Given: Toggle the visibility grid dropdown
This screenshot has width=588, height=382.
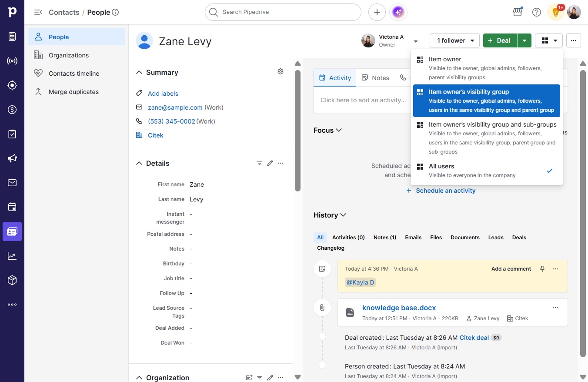Looking at the screenshot, I should pos(549,40).
